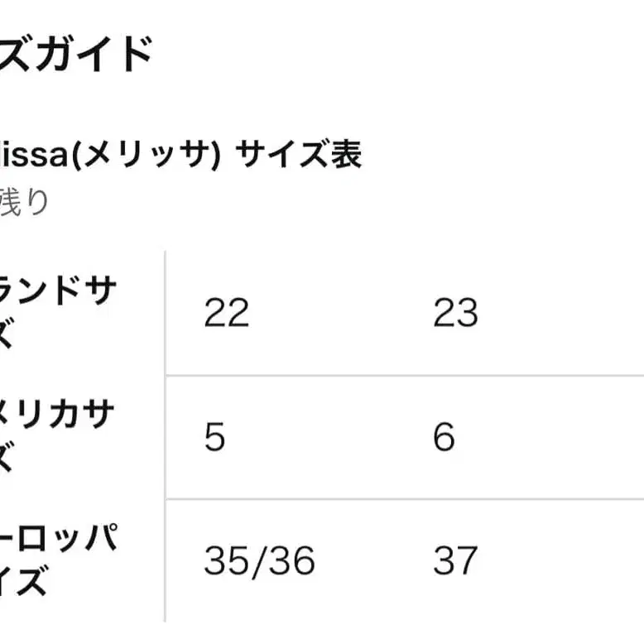Click the vertical border left of 22
644x644 pixels.
(x=166, y=314)
